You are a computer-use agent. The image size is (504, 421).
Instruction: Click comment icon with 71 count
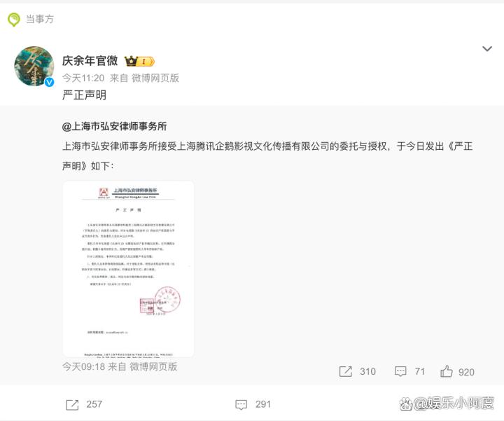point(400,371)
